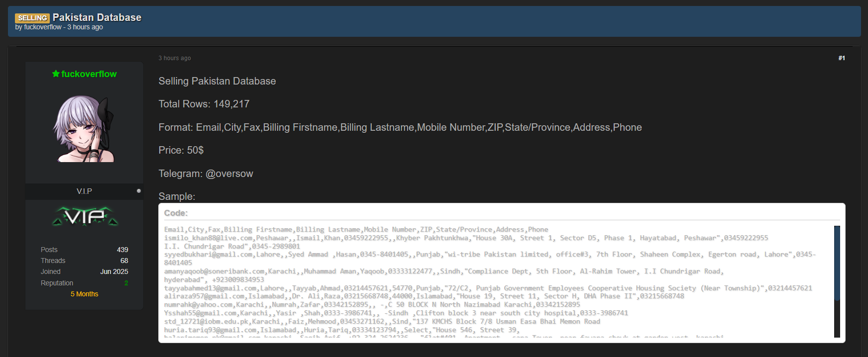Open the poster's username in profile sidebar
868x357 pixels.
click(x=89, y=74)
